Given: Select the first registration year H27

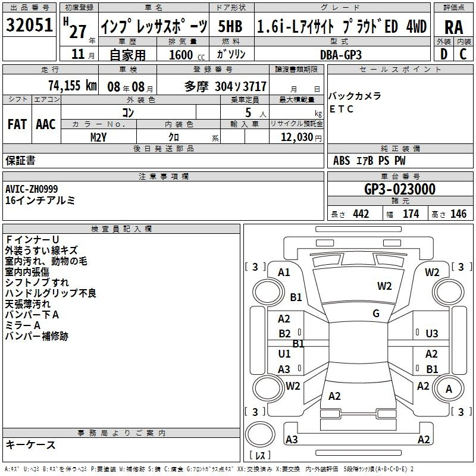Looking at the screenshot, I should click(75, 28).
